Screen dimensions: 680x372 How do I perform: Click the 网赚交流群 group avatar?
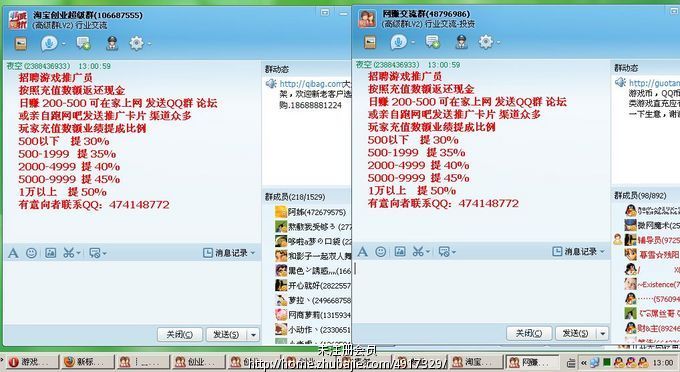click(367, 19)
